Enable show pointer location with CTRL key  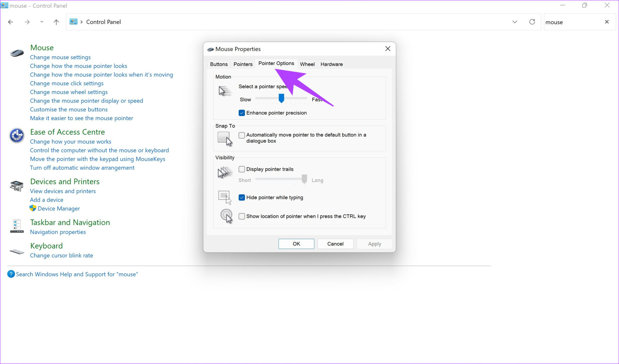242,216
